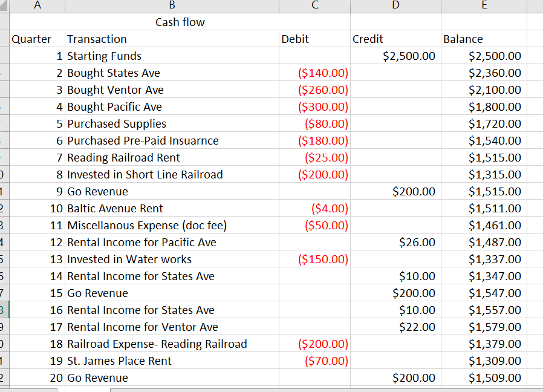
Task: Select the 'Quarter' header cell
Action: point(37,39)
